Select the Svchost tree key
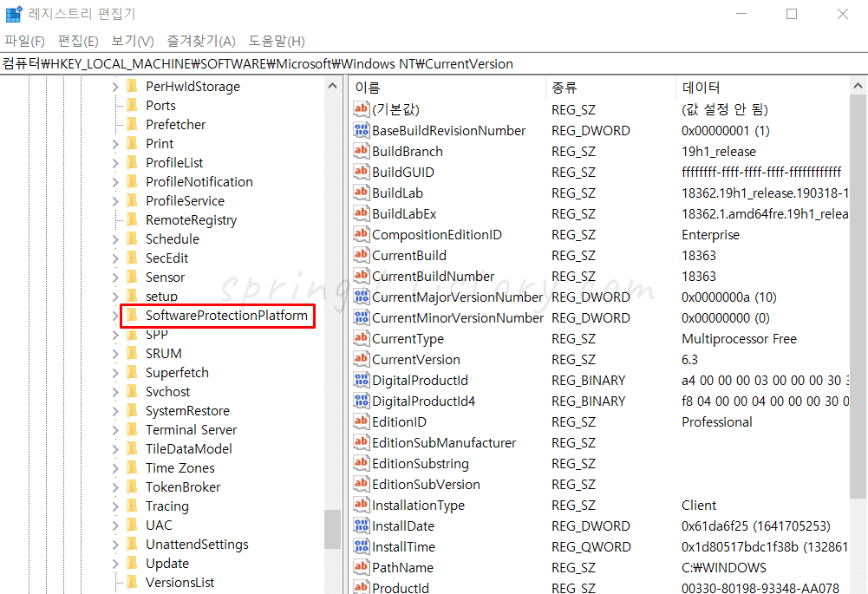Image resolution: width=868 pixels, height=594 pixels. (x=167, y=391)
